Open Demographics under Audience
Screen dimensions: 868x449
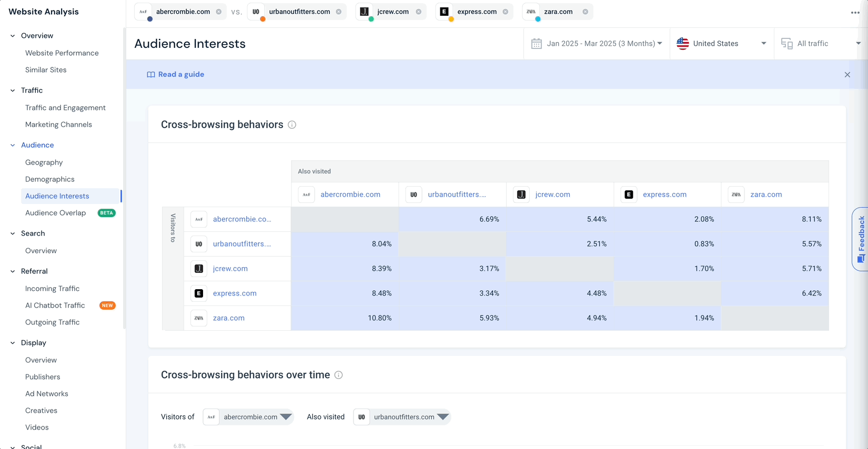pyautogui.click(x=50, y=179)
